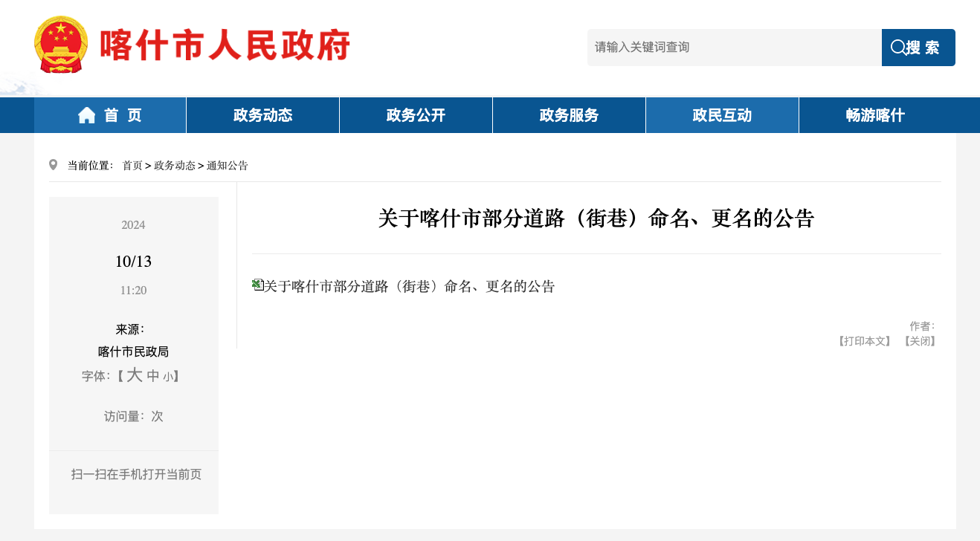Click the 关闭 link to close page
The height and width of the screenshot is (541, 980).
pyautogui.click(x=921, y=341)
